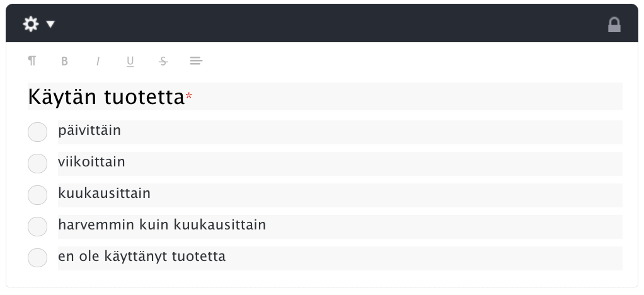Select the päivittäin radio button
This screenshot has height=295, width=644.
click(x=37, y=132)
